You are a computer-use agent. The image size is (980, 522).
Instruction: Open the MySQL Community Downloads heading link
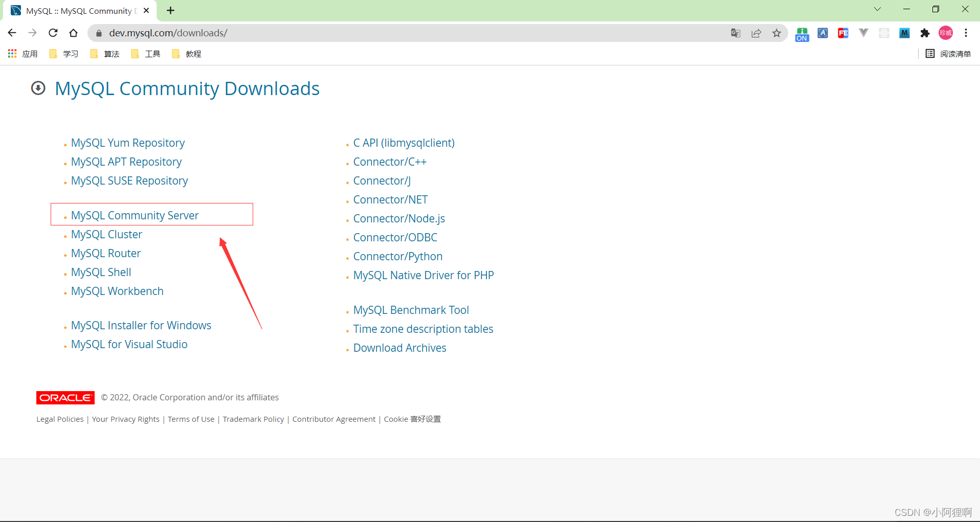coord(187,88)
